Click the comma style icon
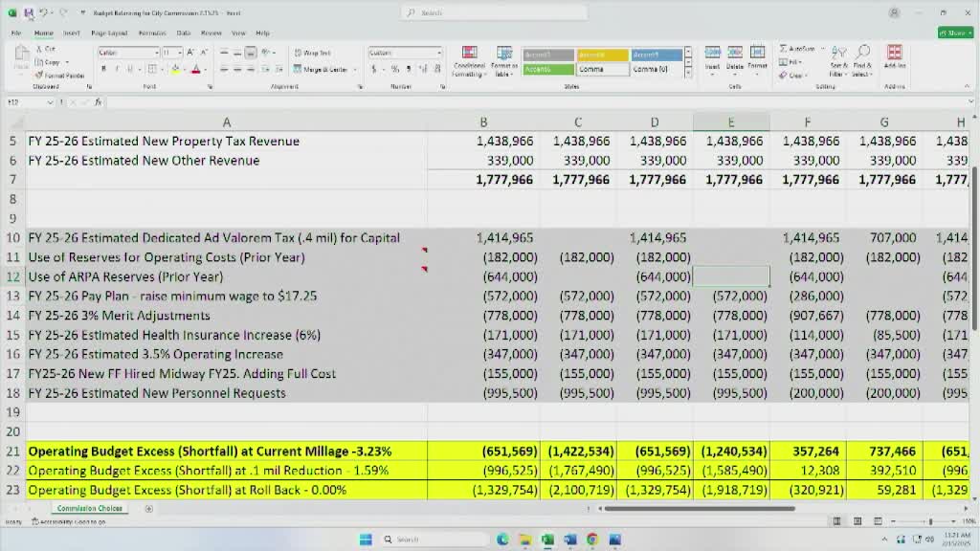 click(409, 69)
